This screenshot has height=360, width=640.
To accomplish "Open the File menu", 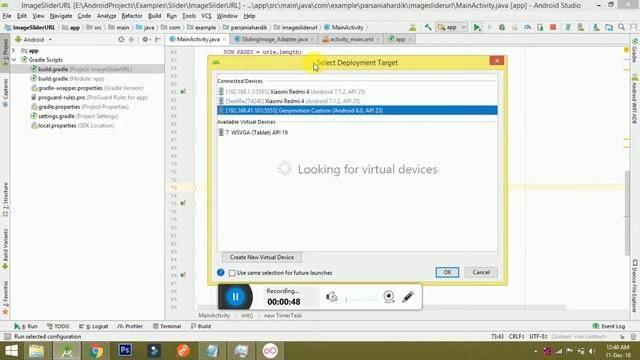I will [7, 16].
